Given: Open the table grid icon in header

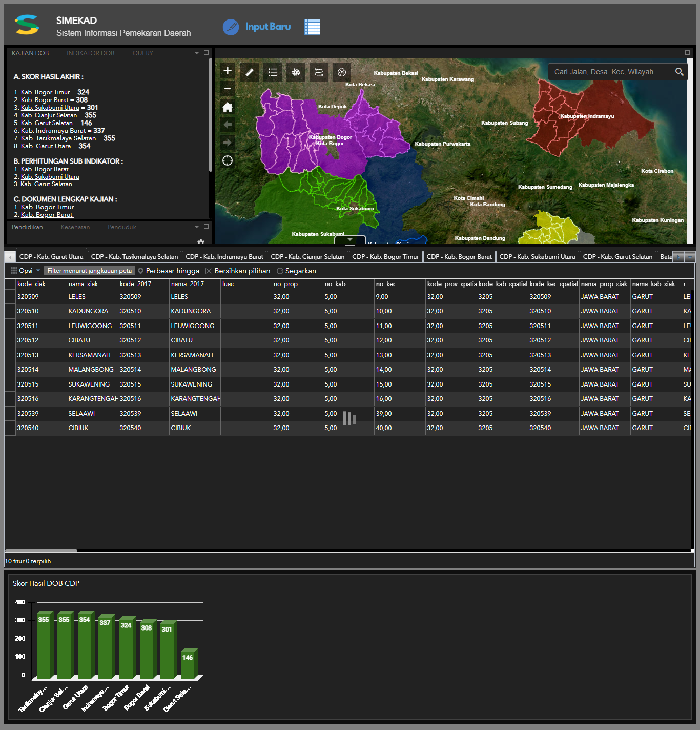Looking at the screenshot, I should (x=312, y=27).
